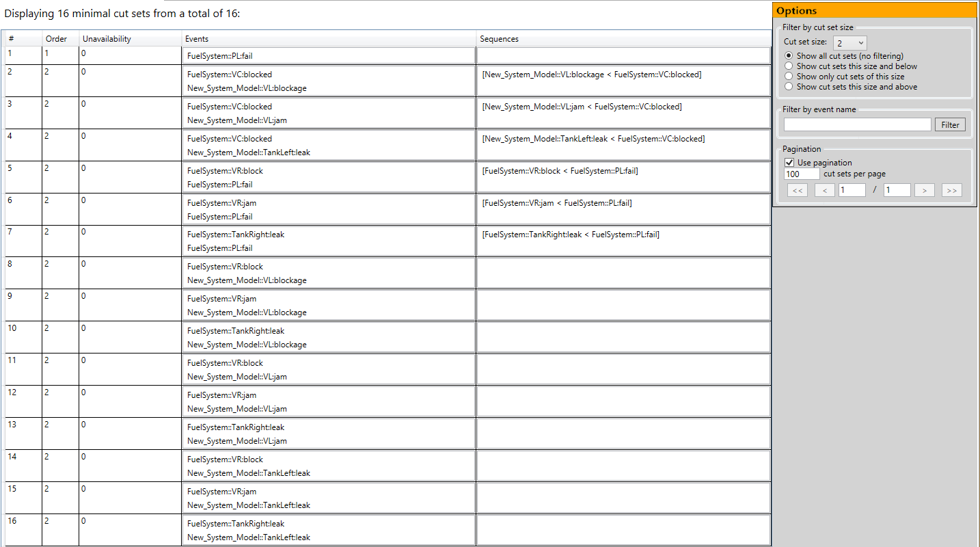Click the current page number field
Image resolution: width=980 pixels, height=547 pixels.
click(852, 190)
